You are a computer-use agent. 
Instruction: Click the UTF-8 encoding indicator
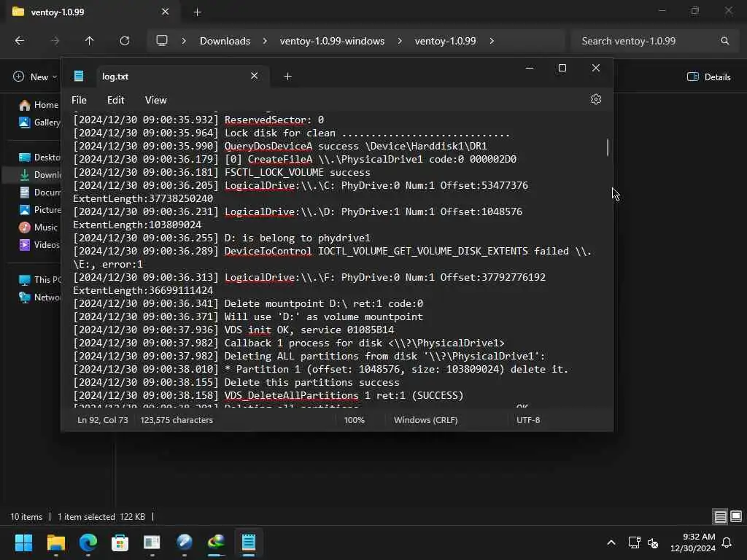[x=528, y=420]
